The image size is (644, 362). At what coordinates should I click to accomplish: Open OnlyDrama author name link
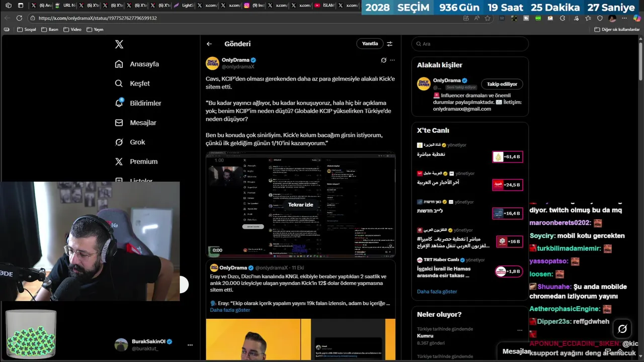tap(235, 60)
